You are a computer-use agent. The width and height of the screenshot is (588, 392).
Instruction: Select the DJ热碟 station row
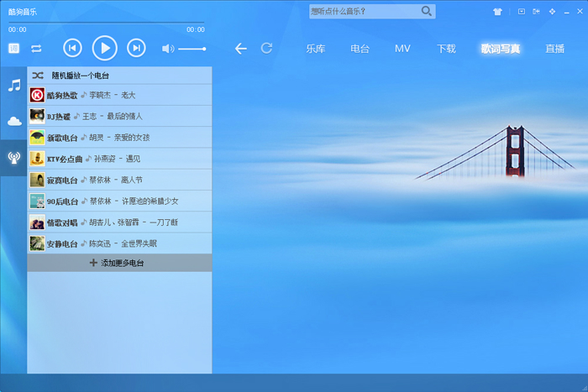119,116
